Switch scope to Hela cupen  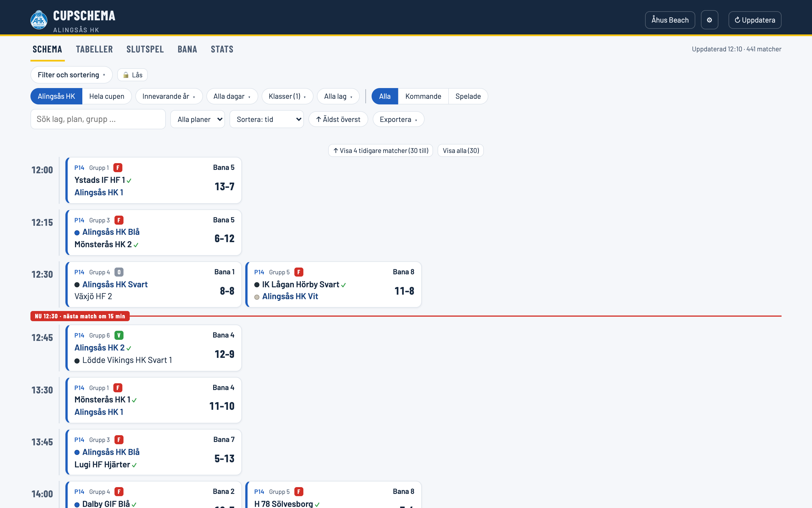click(107, 97)
